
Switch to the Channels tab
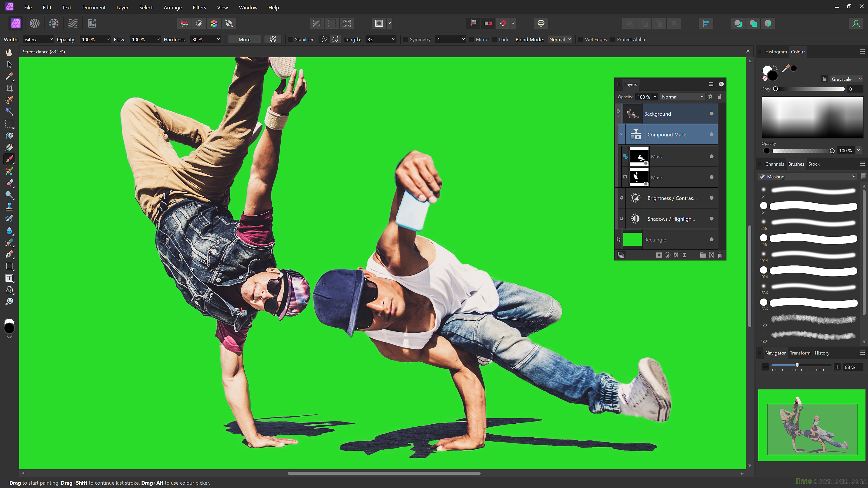(x=775, y=164)
